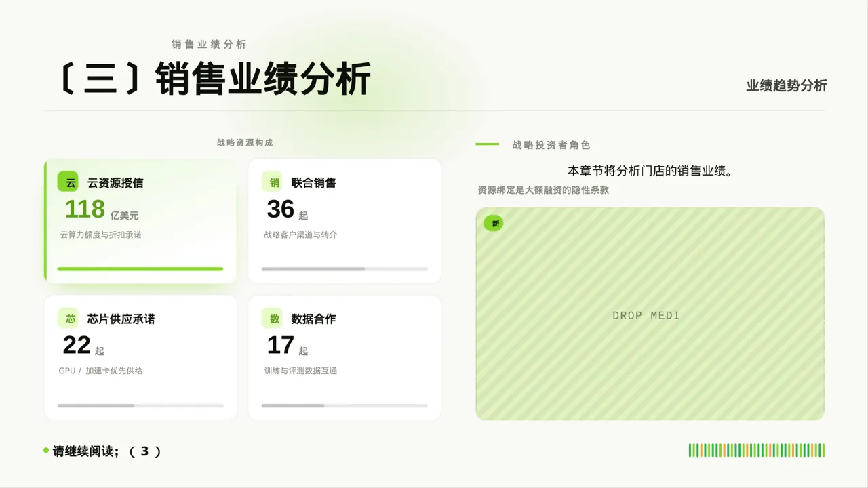Click the text 云算力额度与折扣承诺
Screen dimensions: 868x488
click(x=100, y=235)
